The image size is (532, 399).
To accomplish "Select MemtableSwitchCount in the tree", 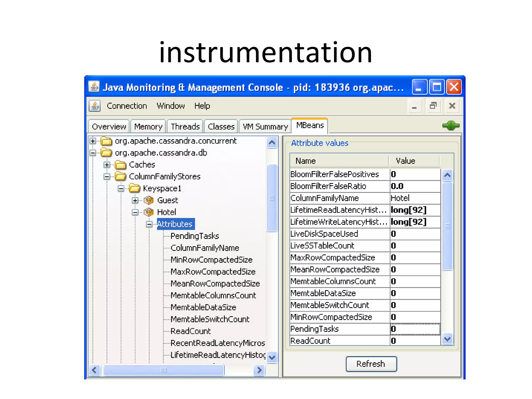I will pos(210,319).
